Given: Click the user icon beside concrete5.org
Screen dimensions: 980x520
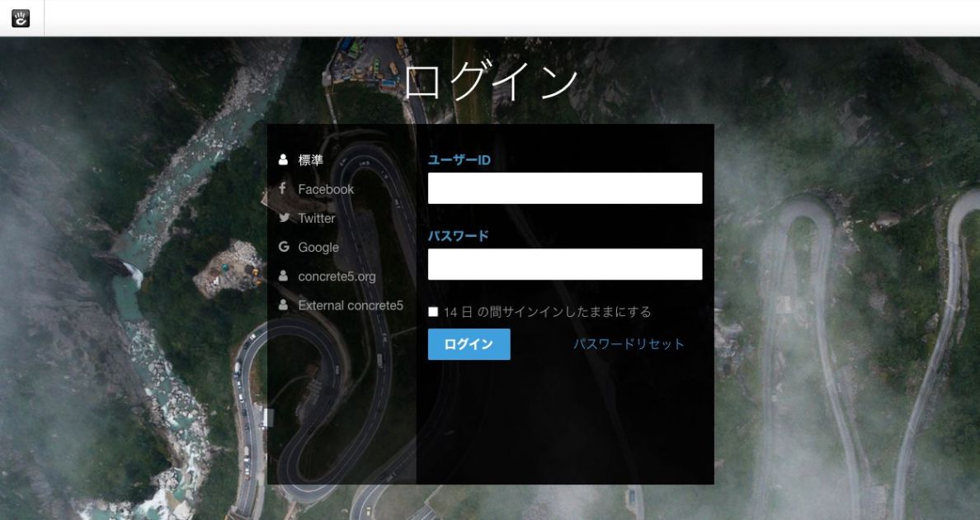Looking at the screenshot, I should tap(284, 276).
